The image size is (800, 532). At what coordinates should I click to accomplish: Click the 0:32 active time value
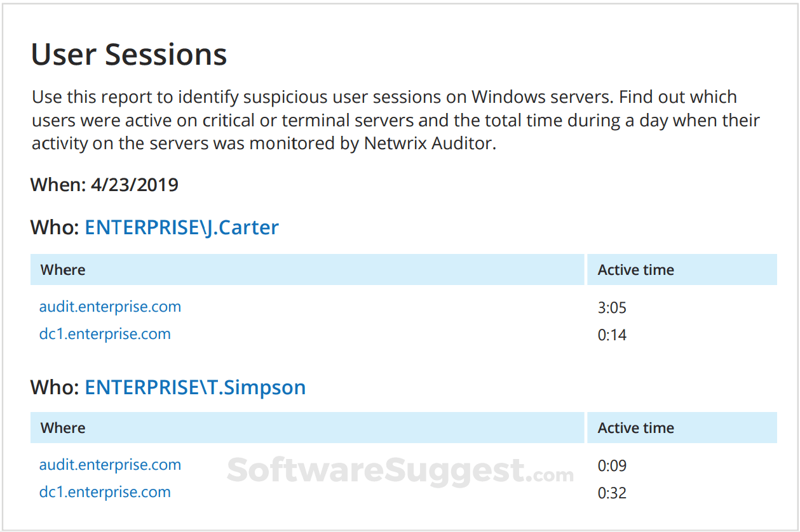pyautogui.click(x=612, y=493)
